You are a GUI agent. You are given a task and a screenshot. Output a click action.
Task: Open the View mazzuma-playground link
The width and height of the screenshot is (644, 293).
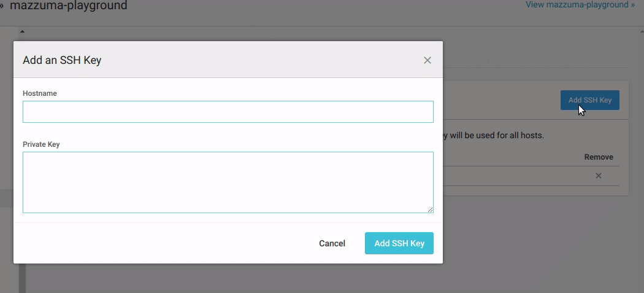click(x=580, y=5)
